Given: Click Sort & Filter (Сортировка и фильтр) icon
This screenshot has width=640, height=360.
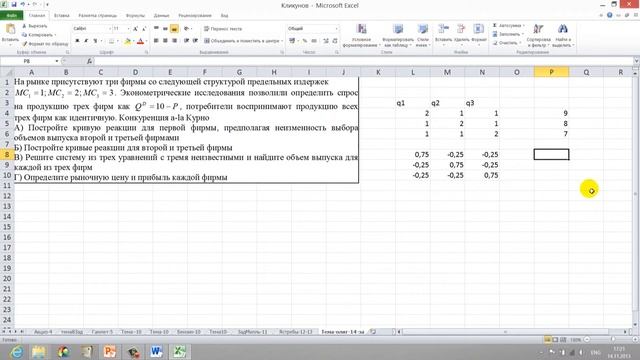Looking at the screenshot, I should point(538,29).
